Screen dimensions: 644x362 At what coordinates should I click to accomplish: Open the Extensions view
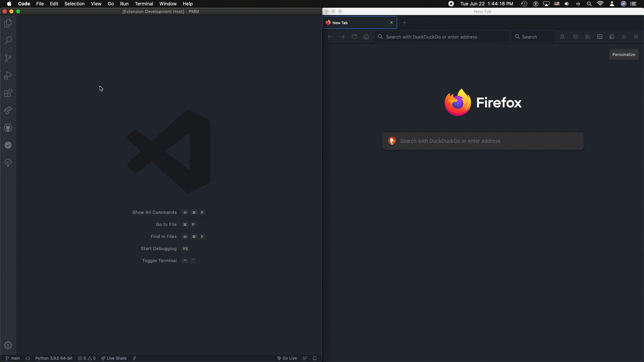pos(8,93)
